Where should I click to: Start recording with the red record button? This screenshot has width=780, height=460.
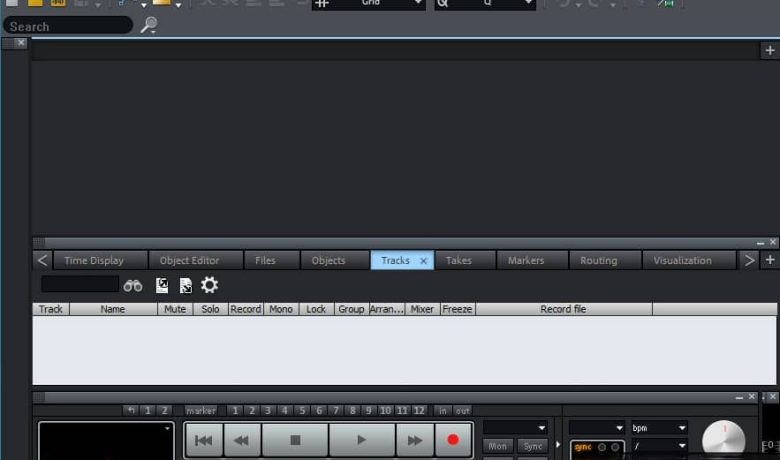453,440
